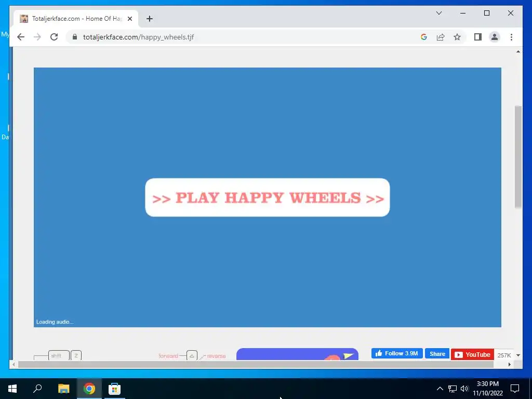This screenshot has width=532, height=399.
Task: Click the horizontal scroll left arrow
Action: point(14,364)
